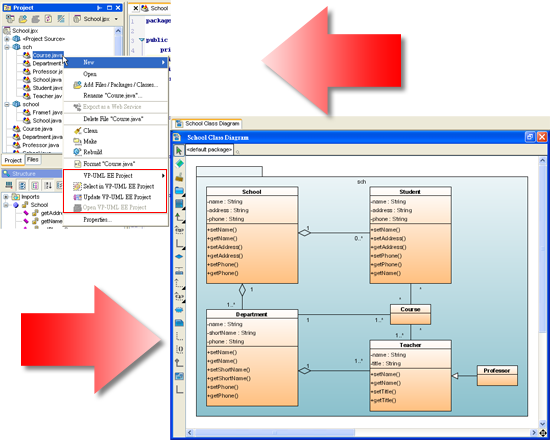Click the green diamond tool below the pointer
The width and height of the screenshot is (550, 440).
[179, 164]
